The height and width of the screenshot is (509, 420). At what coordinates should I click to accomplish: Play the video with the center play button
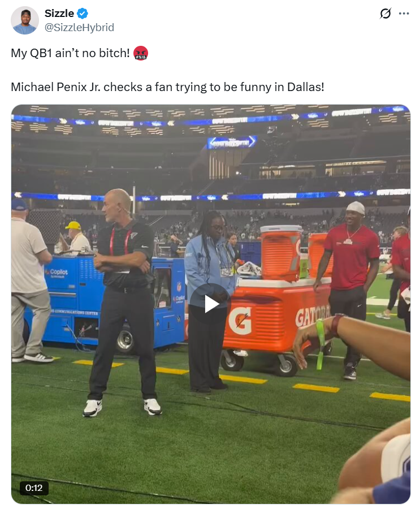click(210, 304)
